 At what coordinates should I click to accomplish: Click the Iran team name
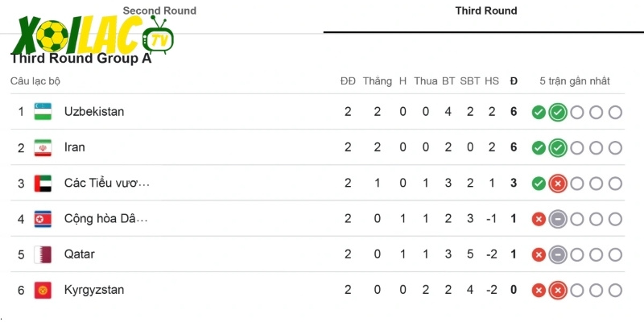click(x=75, y=147)
